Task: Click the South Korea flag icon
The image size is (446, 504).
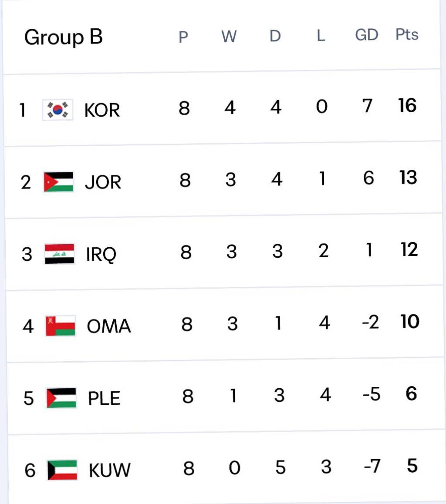Action: pos(57,110)
